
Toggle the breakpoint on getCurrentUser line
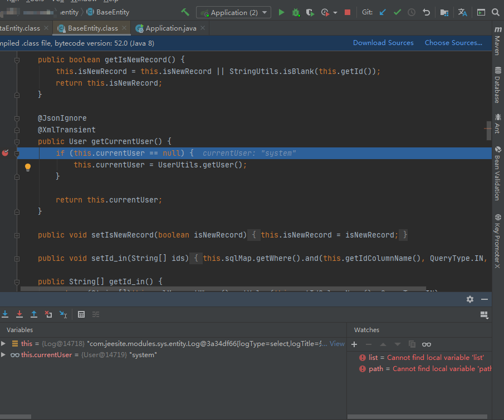(6, 153)
